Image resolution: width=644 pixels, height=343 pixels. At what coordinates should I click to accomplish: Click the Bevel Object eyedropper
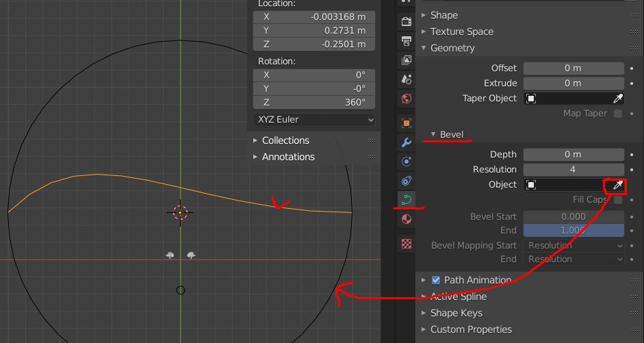618,185
